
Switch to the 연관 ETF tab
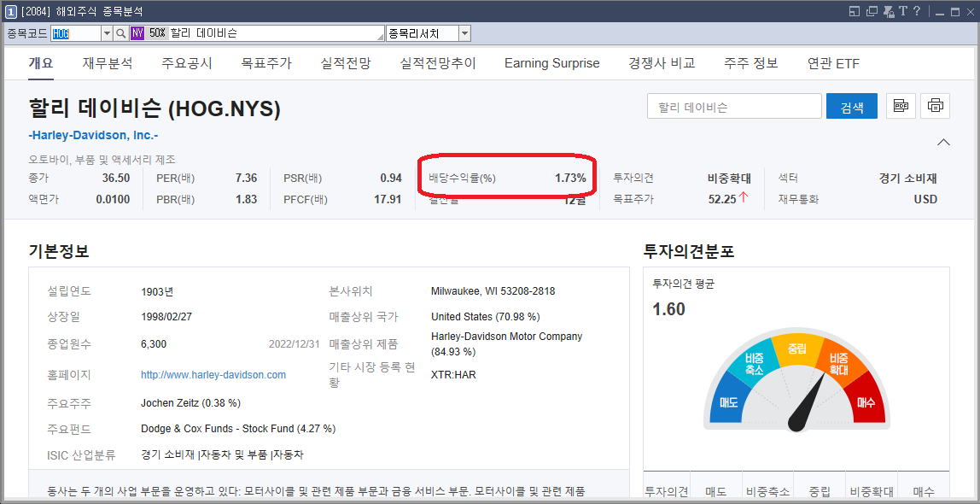[833, 63]
